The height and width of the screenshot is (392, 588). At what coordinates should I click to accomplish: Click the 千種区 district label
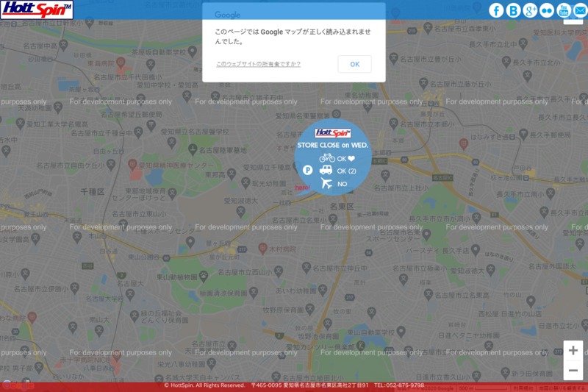[93, 192]
